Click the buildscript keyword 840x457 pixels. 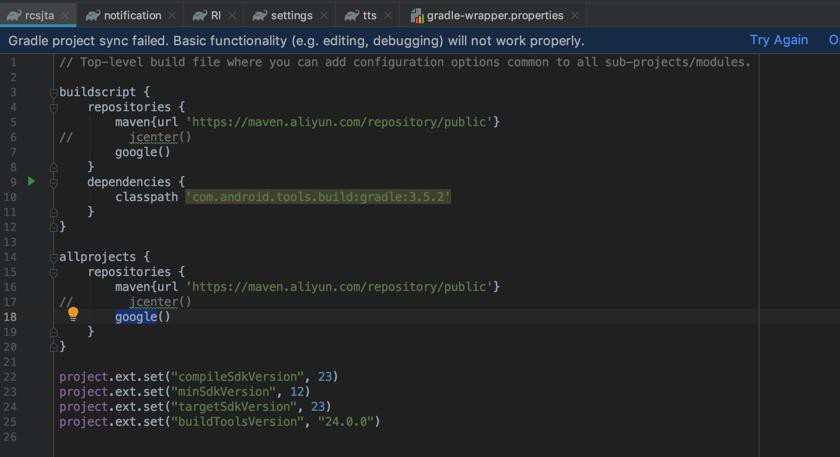pos(97,92)
